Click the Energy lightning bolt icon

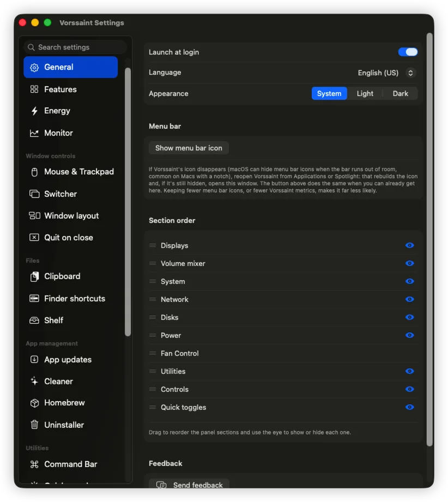pyautogui.click(x=34, y=111)
